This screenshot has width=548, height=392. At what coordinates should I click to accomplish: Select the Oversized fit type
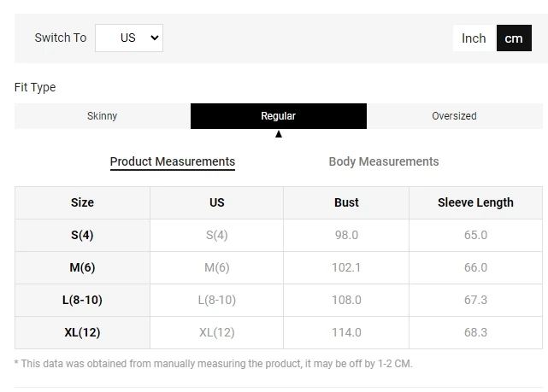point(454,116)
